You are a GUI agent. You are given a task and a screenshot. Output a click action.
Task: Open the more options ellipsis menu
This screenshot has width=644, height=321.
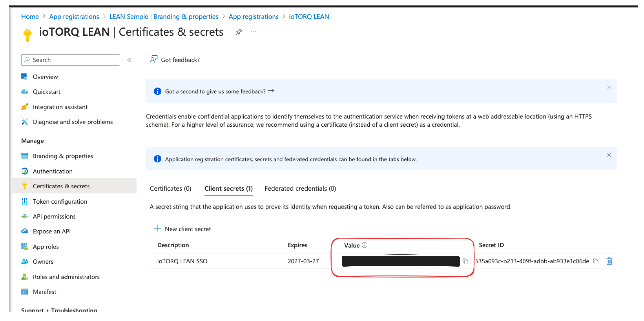[x=254, y=32]
